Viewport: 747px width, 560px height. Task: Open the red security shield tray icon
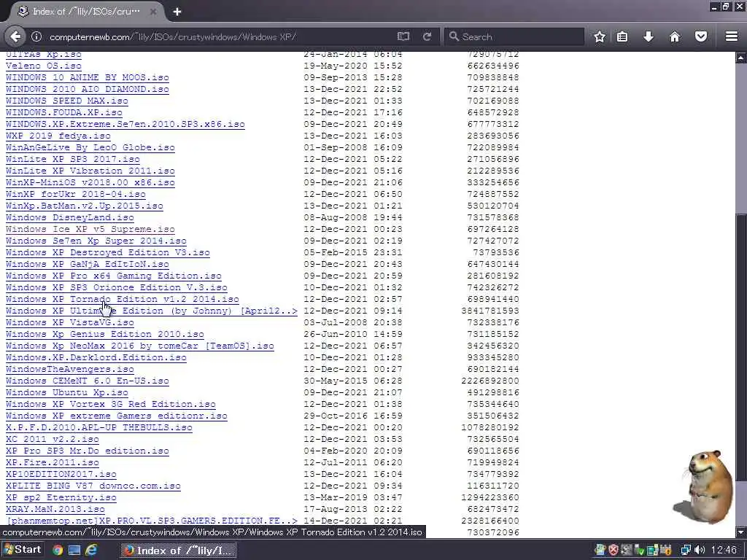tap(613, 551)
